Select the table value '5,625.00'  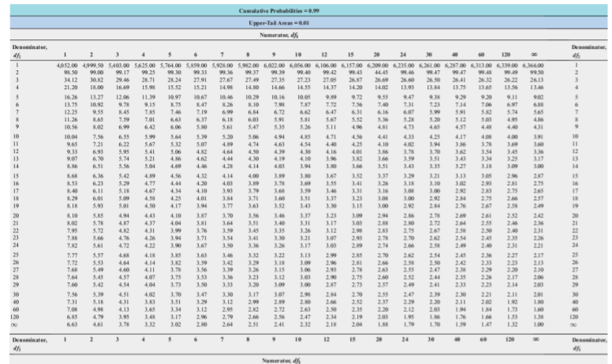point(144,65)
